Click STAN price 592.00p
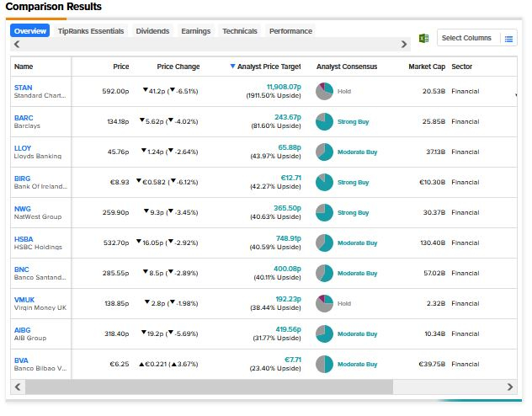 (115, 91)
